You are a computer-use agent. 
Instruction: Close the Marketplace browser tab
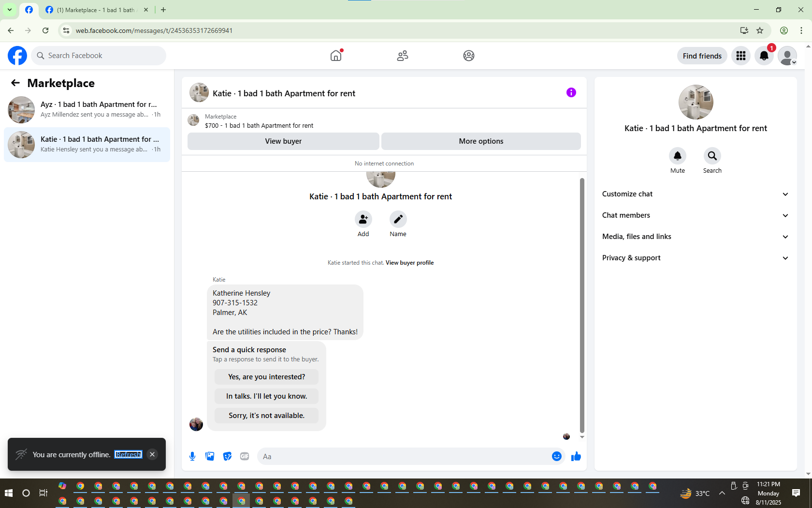(x=146, y=10)
